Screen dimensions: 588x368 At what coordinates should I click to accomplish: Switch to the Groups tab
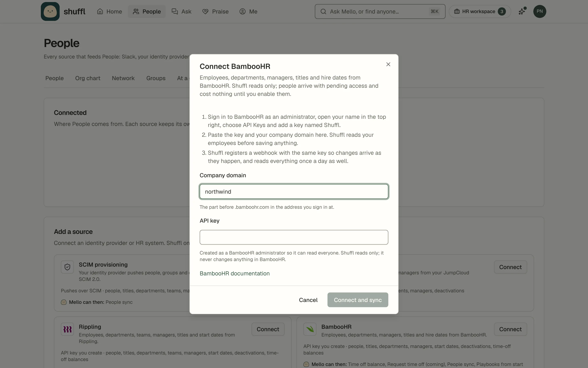(x=156, y=78)
